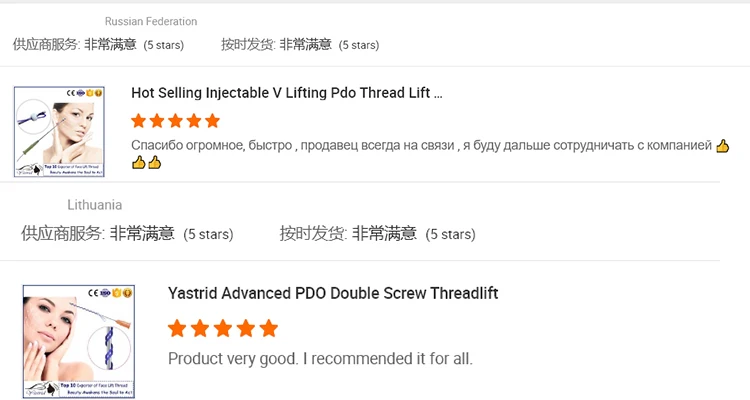Open the Hot Selling thread lift product thumbnail
Viewport: 750px width, 400px height.
pyautogui.click(x=59, y=132)
